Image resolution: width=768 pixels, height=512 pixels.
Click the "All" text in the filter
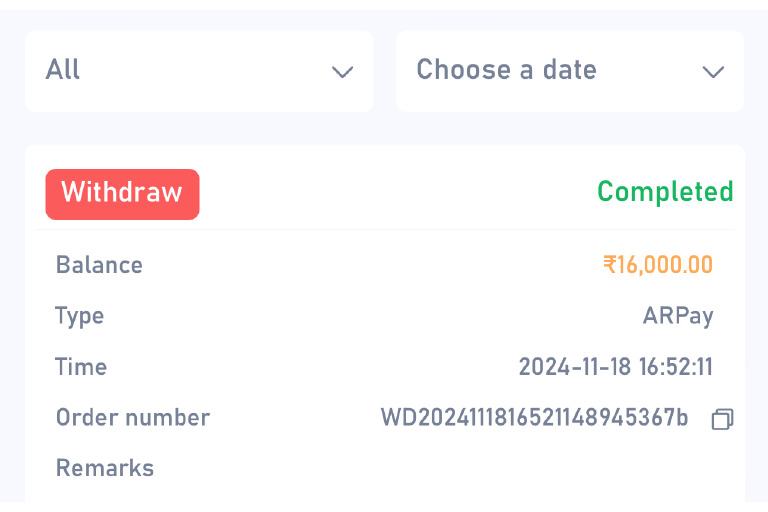(63, 70)
